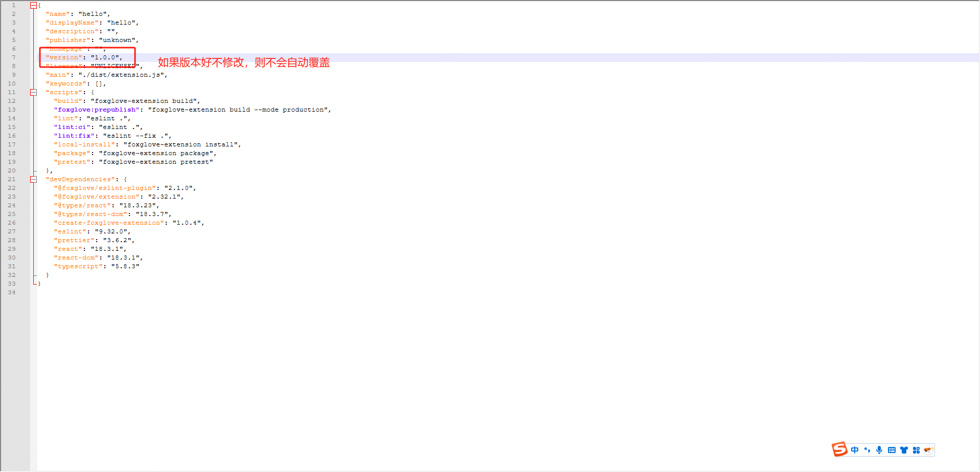The image size is (980, 472).
Task: Click the "@foxglove/extension" key
Action: [97, 197]
